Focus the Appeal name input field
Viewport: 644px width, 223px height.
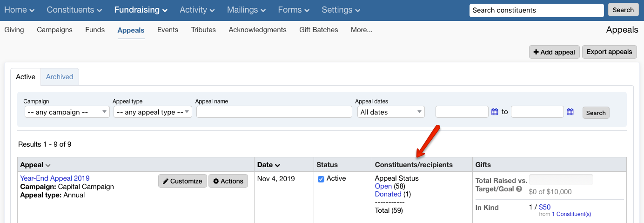(x=274, y=112)
